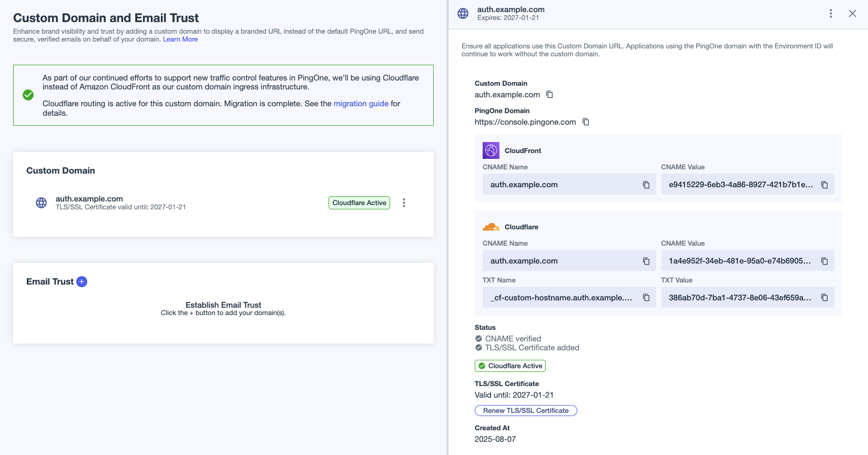Screen dimensions: 868x455
Task: Select the CloudFront CNAME Value field
Action: tap(747, 185)
